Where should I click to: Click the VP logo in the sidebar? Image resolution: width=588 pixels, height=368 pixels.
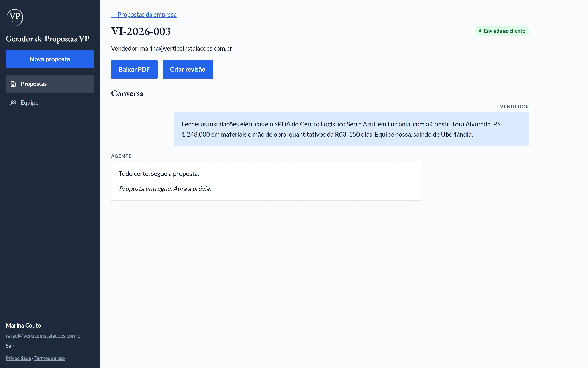15,18
